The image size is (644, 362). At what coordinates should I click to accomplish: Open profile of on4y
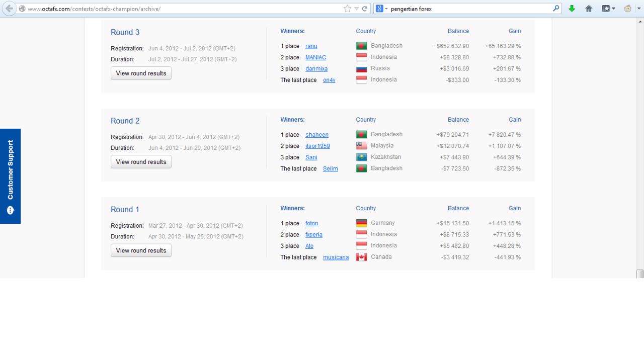(x=329, y=80)
